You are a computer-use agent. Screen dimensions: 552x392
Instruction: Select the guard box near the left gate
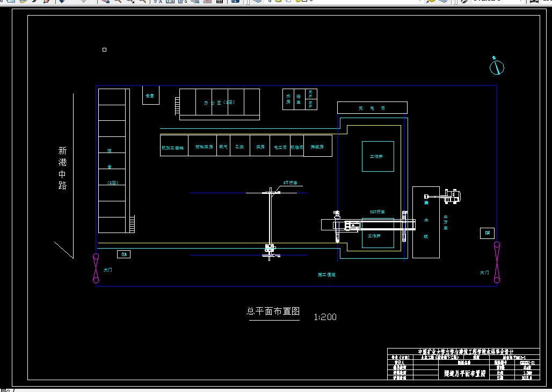124,254
